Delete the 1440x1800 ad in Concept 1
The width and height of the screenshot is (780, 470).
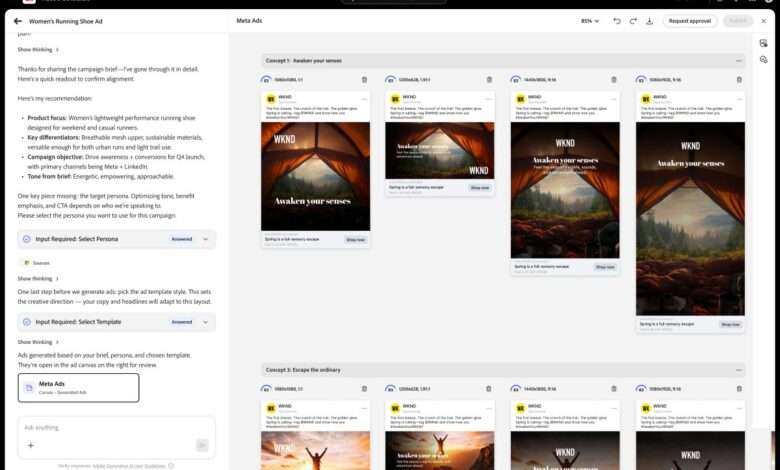click(x=614, y=80)
